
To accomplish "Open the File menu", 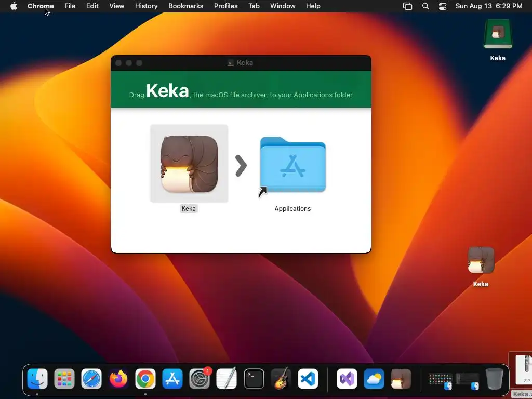I will (70, 6).
